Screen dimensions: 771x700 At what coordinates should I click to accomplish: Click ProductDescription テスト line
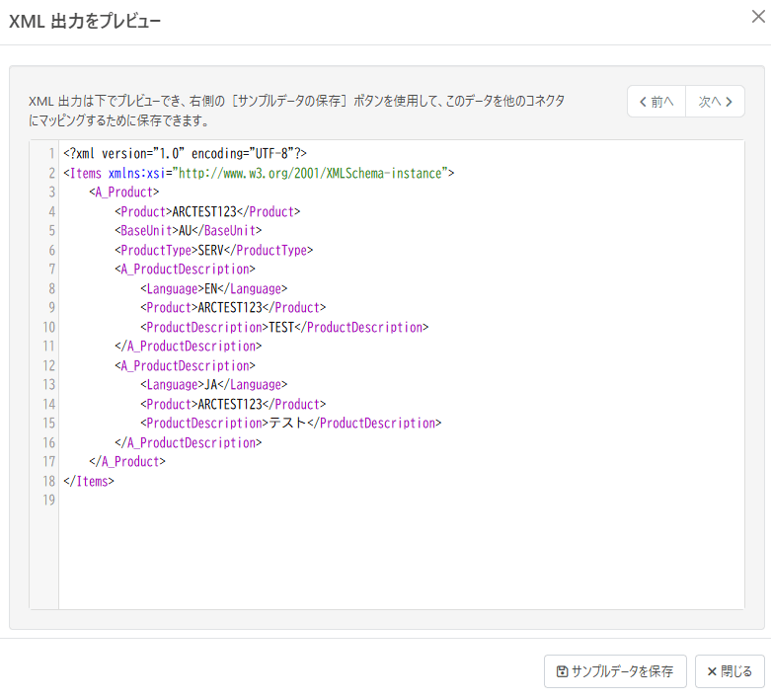click(290, 423)
